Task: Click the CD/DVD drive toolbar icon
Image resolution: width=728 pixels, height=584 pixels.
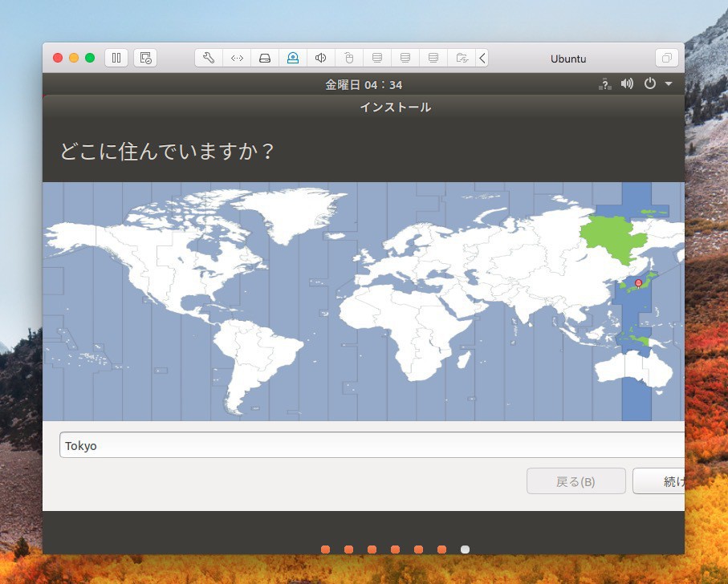Action: pyautogui.click(x=293, y=58)
